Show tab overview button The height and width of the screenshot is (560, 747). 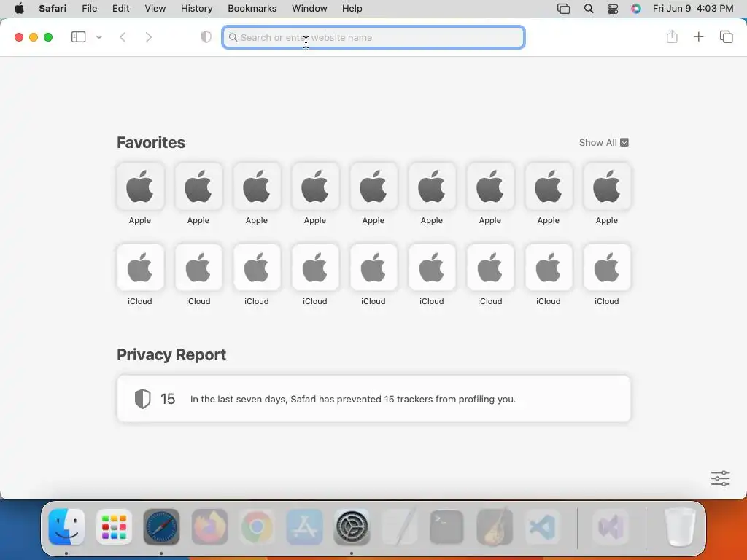[726, 36]
